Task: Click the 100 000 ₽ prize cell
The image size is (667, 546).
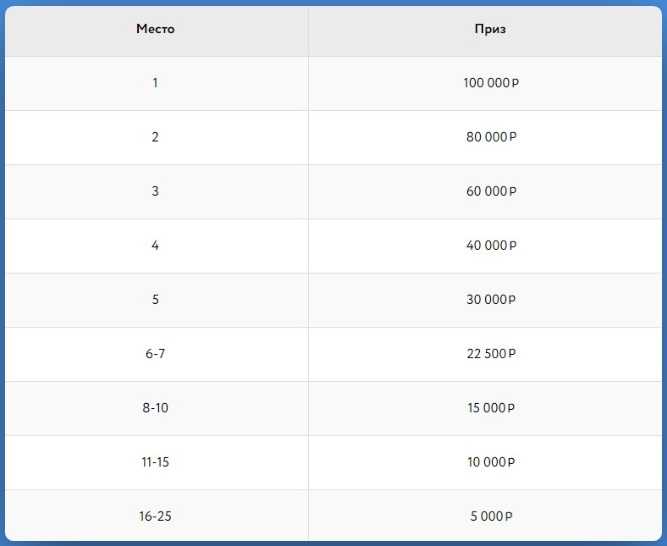Action: [x=490, y=83]
